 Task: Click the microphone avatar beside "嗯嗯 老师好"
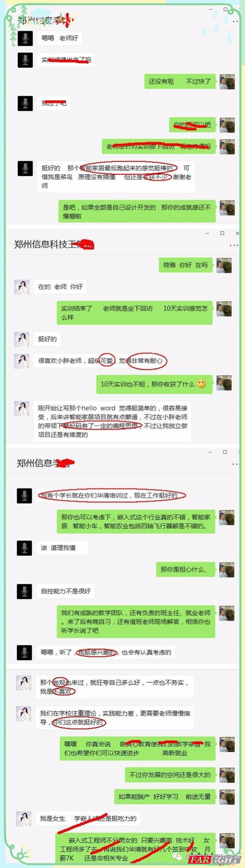25,38
